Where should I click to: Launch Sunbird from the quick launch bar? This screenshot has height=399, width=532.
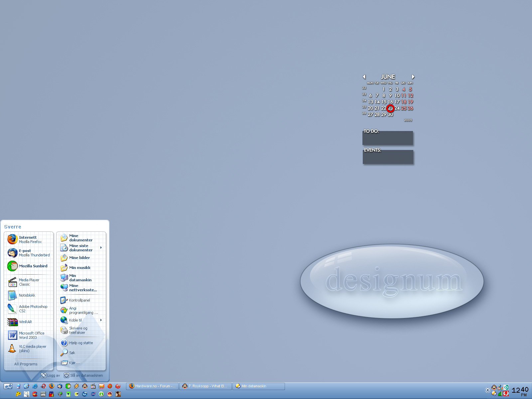pyautogui.click(x=68, y=386)
